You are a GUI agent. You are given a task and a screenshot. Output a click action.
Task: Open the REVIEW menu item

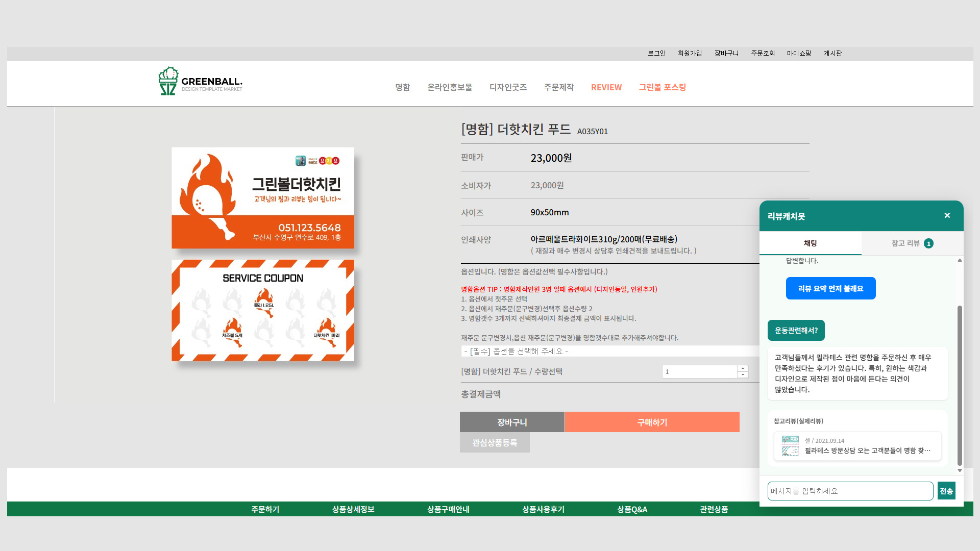tap(606, 87)
